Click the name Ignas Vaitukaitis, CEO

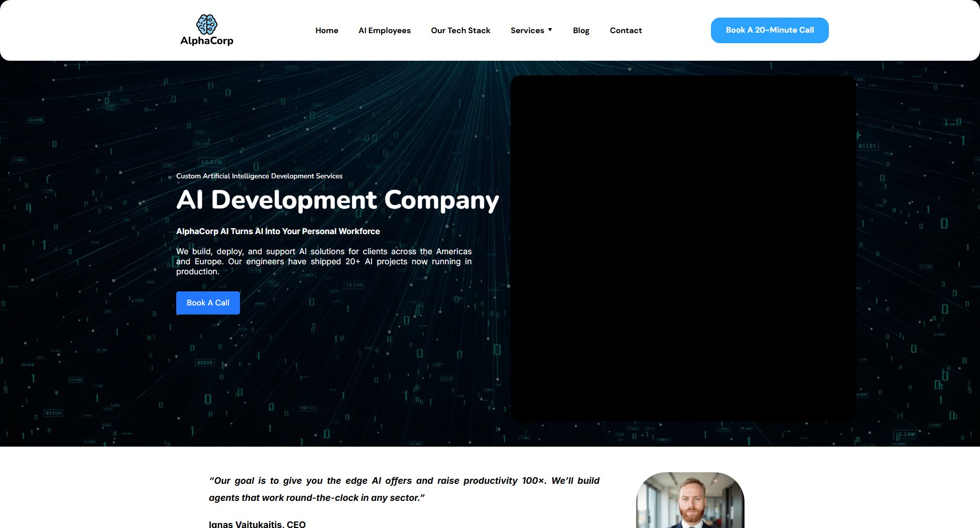[x=257, y=524]
